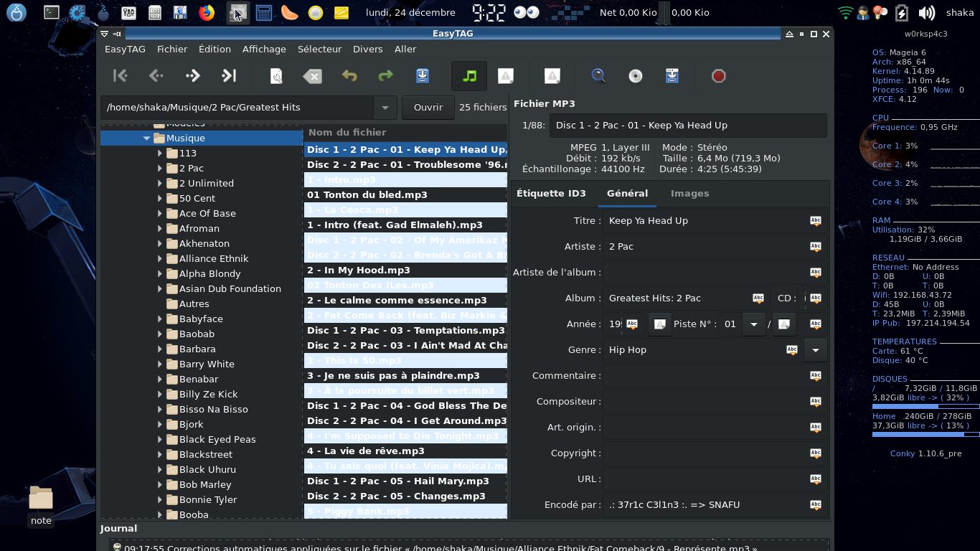Expand the Bob Marley folder
Image resolution: width=980 pixels, height=551 pixels.
[x=160, y=485]
